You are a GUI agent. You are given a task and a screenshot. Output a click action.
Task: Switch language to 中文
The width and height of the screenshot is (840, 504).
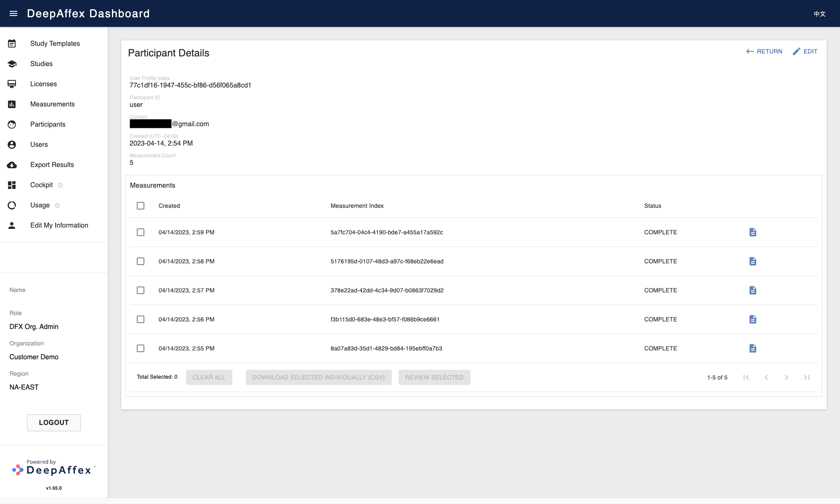(819, 14)
